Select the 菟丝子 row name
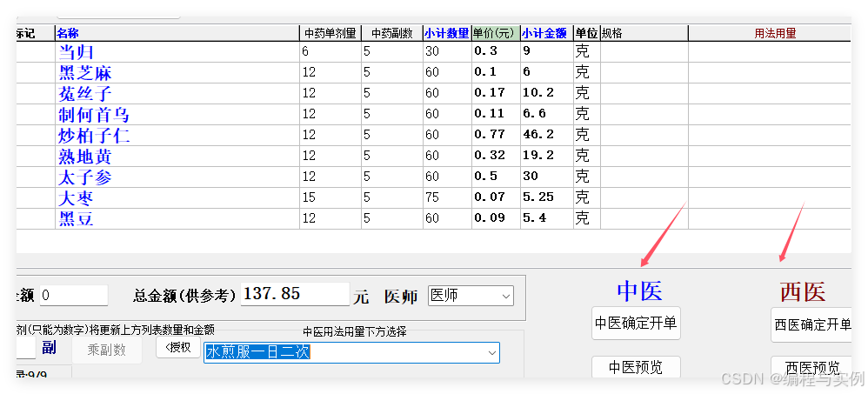 coord(85,94)
